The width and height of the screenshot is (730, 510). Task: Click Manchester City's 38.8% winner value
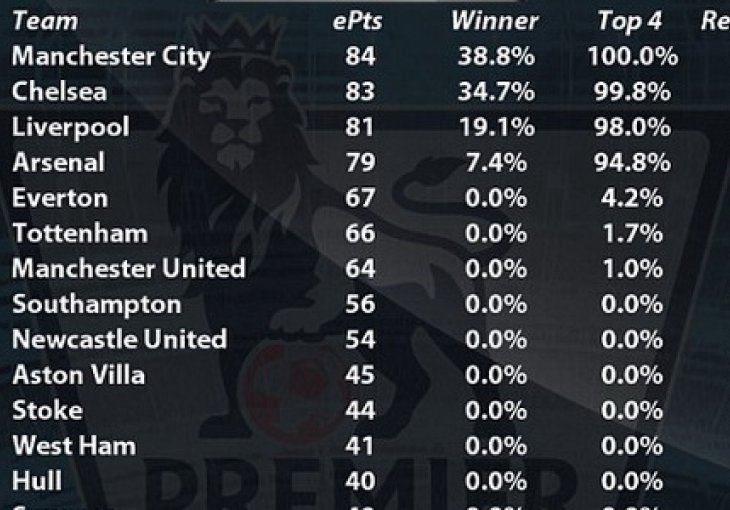click(x=496, y=56)
